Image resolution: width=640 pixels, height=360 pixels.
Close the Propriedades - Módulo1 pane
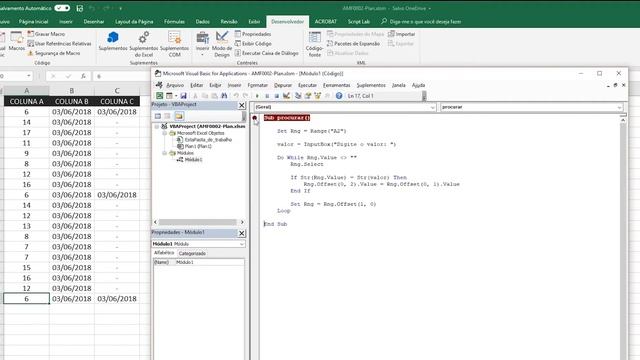pyautogui.click(x=242, y=233)
